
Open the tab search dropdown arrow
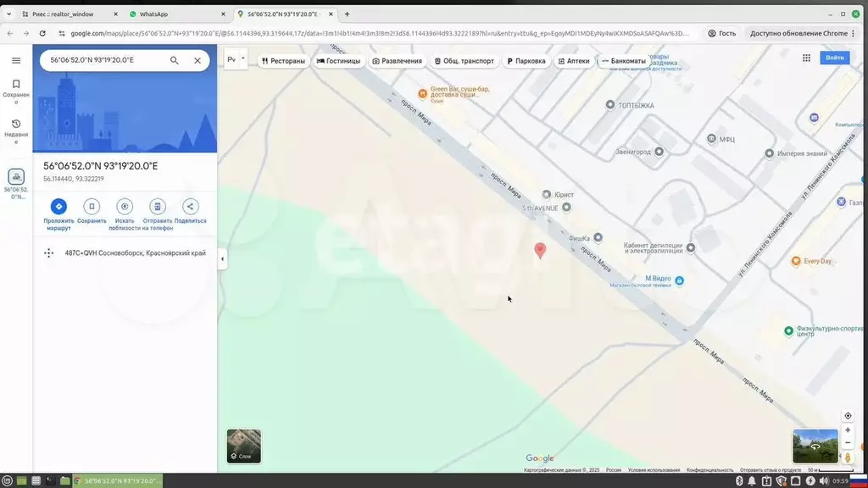[x=8, y=14]
